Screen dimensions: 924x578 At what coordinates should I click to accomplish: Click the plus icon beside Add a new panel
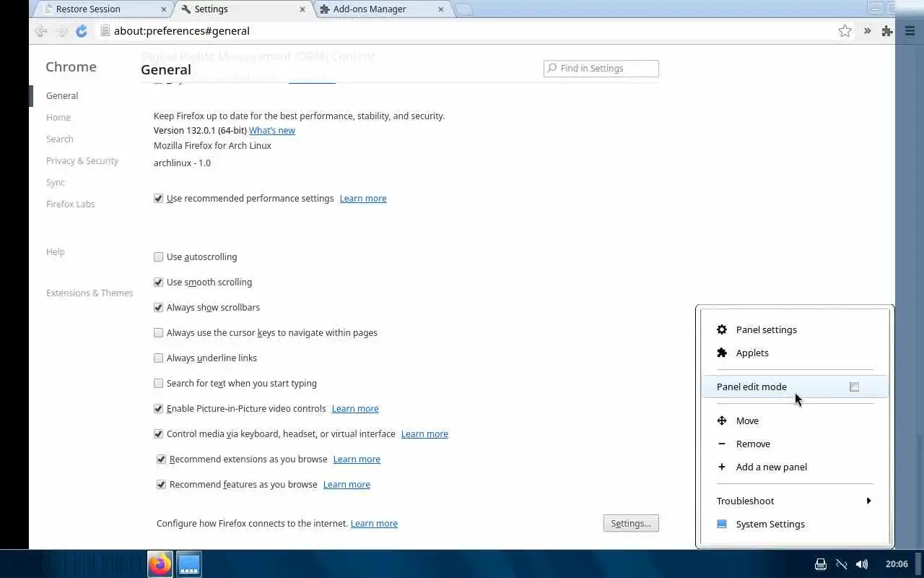(x=722, y=467)
